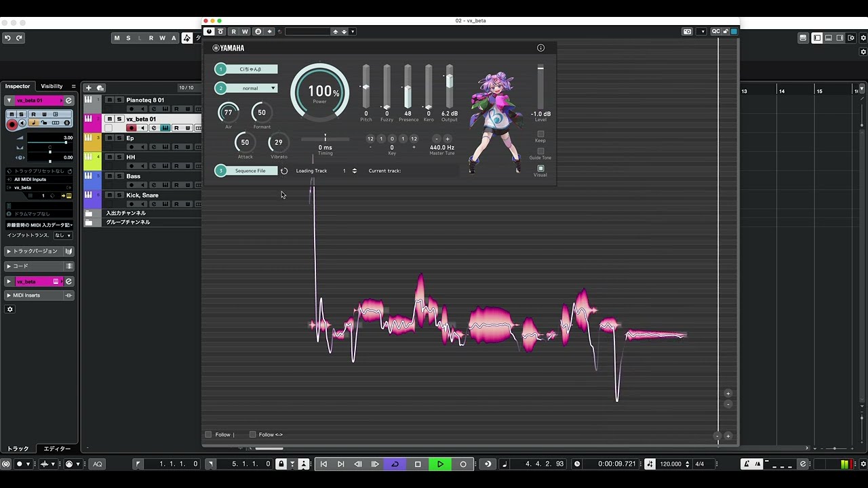Enable the Follow | checkbox

(208, 434)
